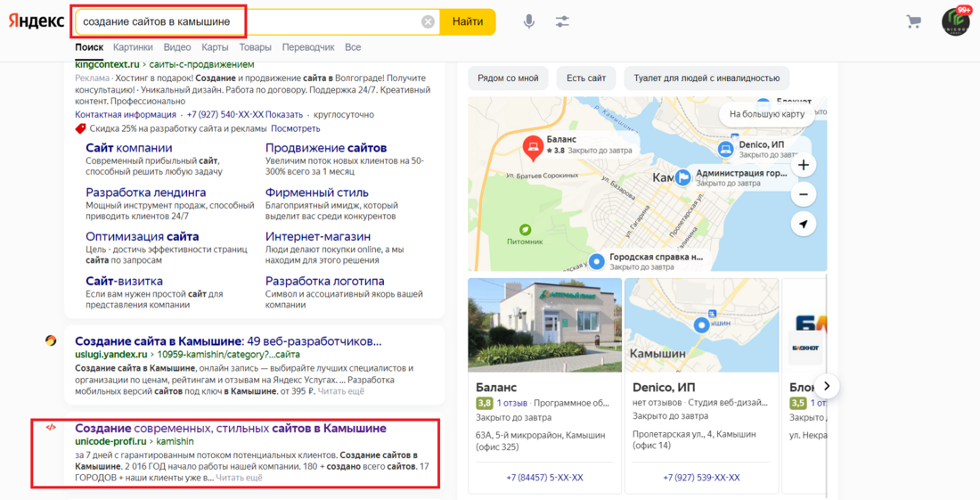The height and width of the screenshot is (500, 980).
Task: Open the Баланс organization card title
Action: [496, 388]
